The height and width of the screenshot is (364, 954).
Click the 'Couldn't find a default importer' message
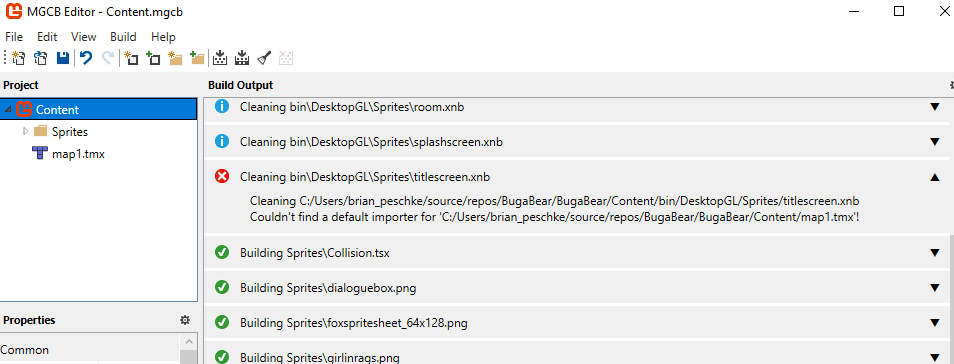pos(554,218)
